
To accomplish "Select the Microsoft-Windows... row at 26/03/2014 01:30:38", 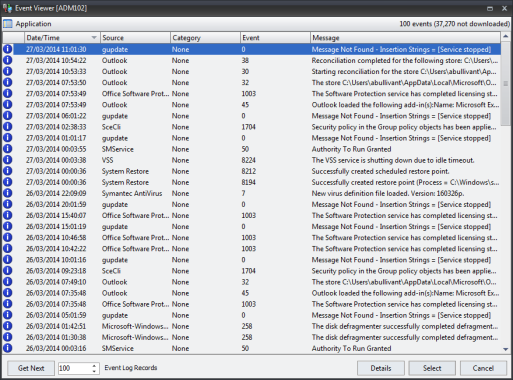I will coord(251,337).
